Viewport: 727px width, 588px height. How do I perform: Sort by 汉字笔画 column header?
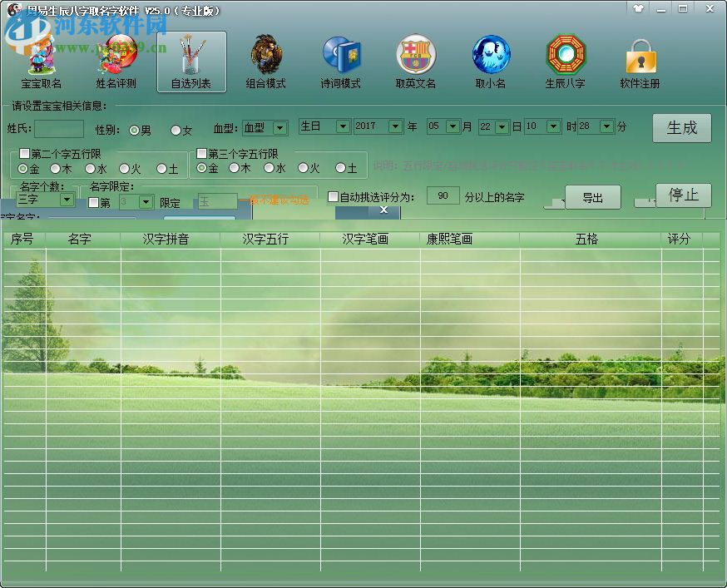click(365, 240)
